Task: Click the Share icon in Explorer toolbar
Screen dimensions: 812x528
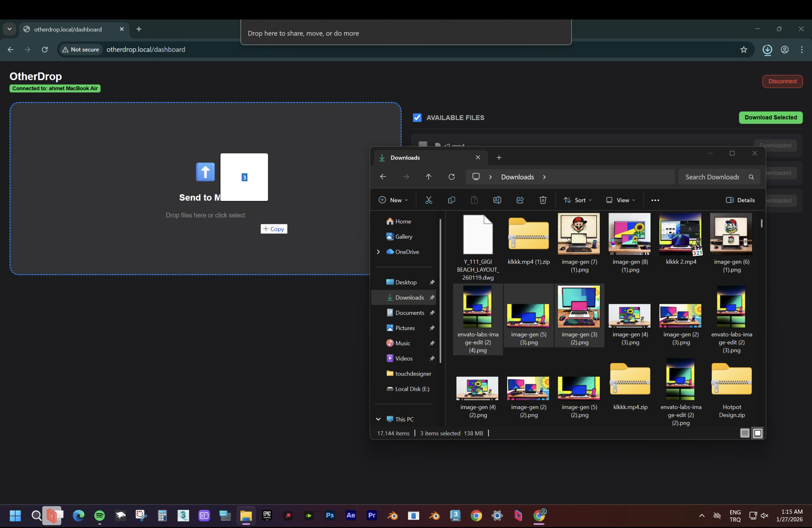Action: (x=520, y=200)
